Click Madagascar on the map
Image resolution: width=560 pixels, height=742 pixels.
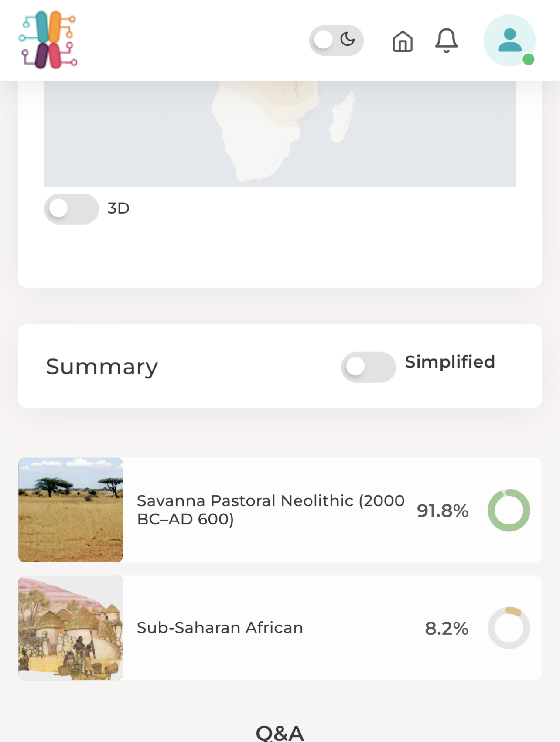[x=341, y=118]
